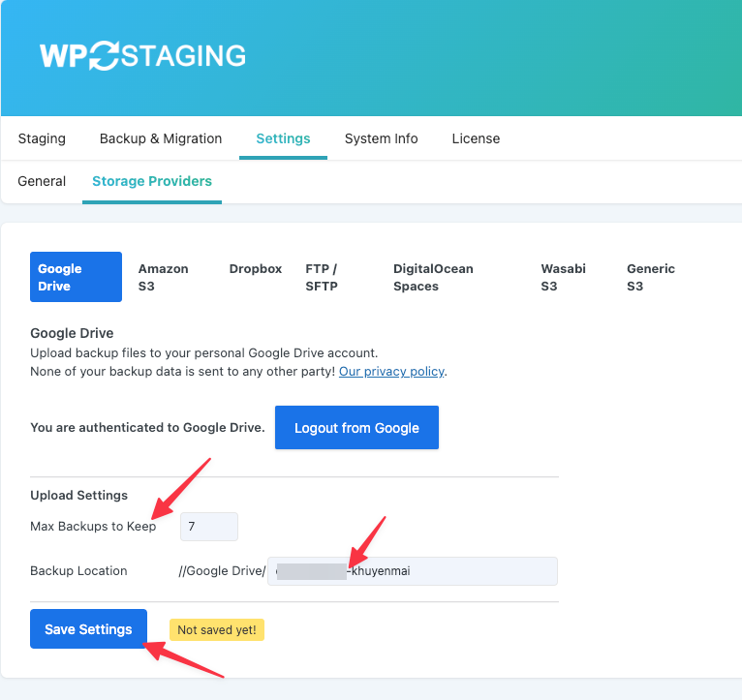Choose Amazon S3 storage provider
The width and height of the screenshot is (742, 700).
(x=164, y=277)
